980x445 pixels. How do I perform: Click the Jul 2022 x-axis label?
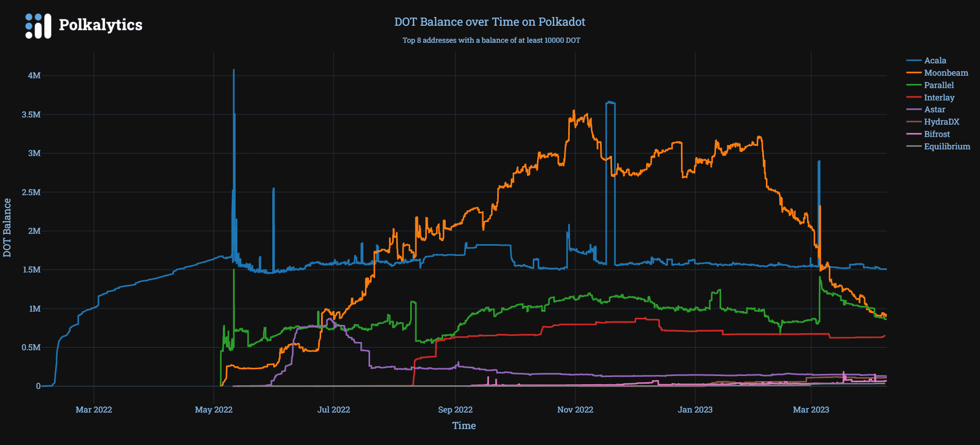pyautogui.click(x=334, y=410)
